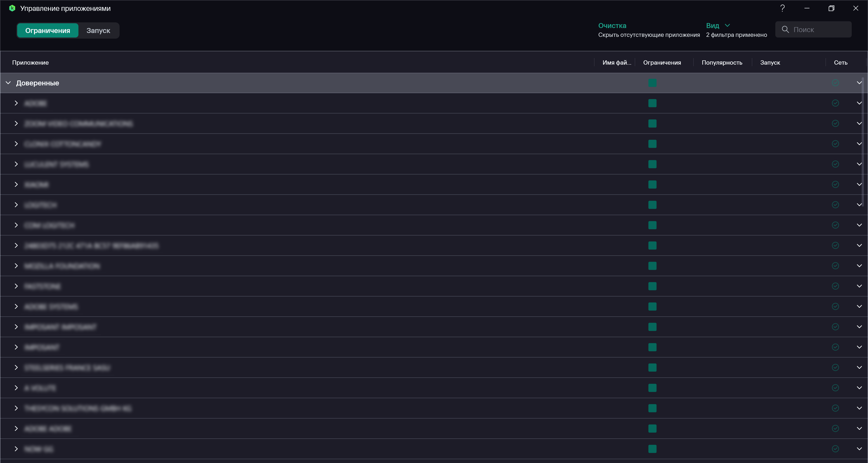This screenshot has width=868, height=463.
Task: Expand the Zoom Video Communications group
Action: [x=16, y=124]
